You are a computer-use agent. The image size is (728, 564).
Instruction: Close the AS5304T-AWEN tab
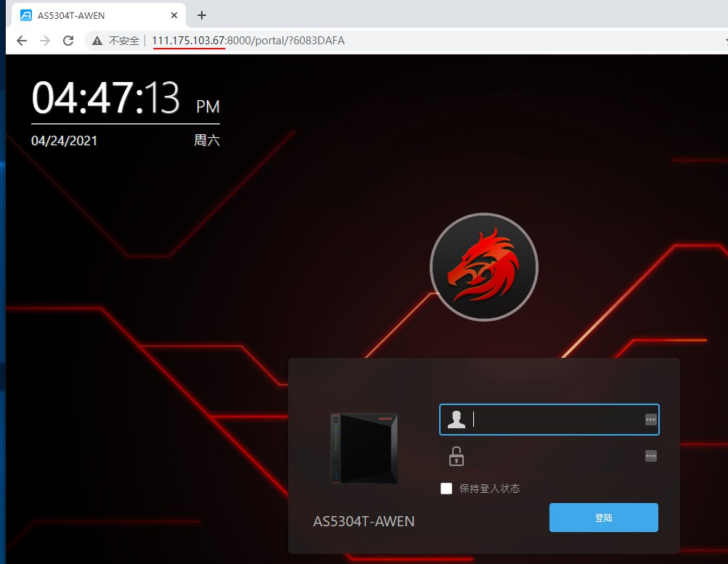(x=175, y=15)
